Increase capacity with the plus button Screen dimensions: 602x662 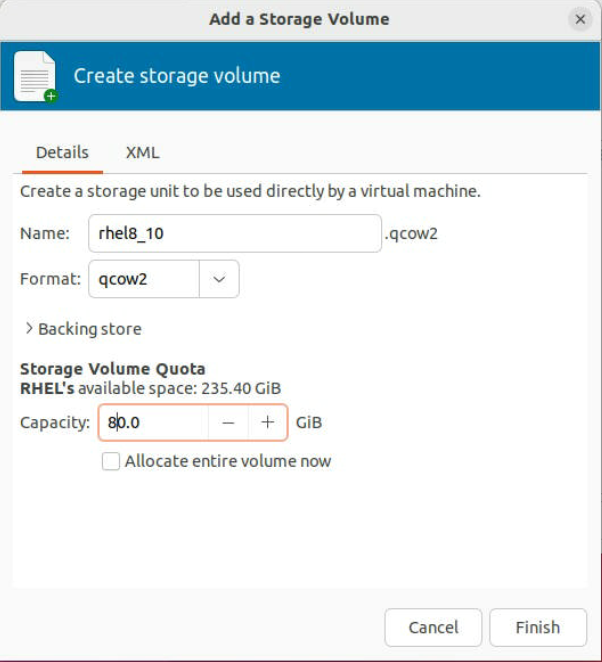click(x=267, y=423)
